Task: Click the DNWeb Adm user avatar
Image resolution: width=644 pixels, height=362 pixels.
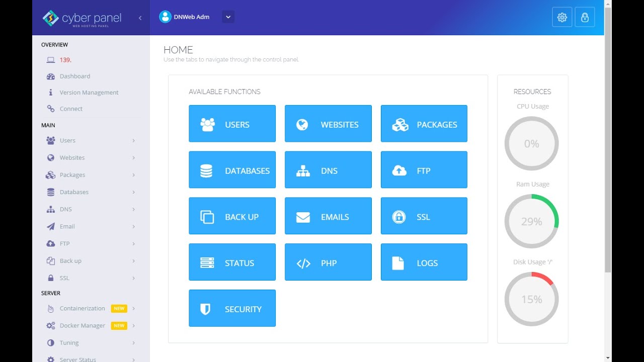Action: pos(165,17)
